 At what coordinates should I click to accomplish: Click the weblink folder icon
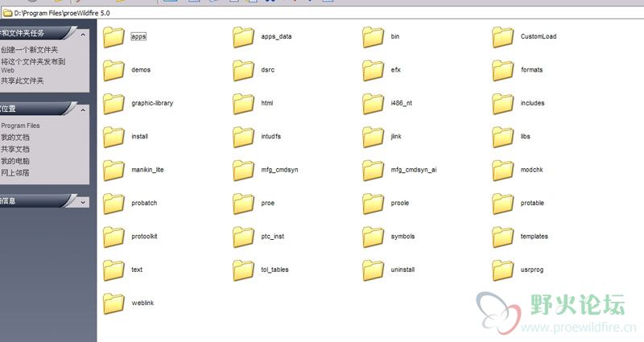[x=114, y=303]
